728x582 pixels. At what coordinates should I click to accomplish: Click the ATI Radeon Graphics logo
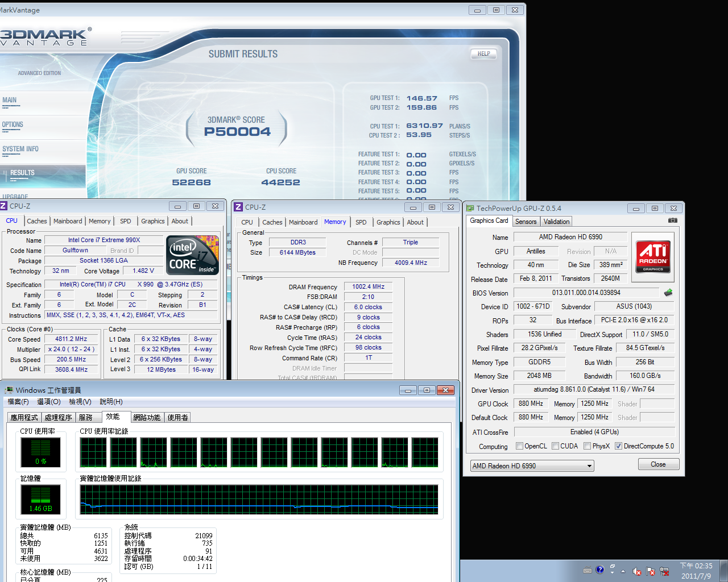(653, 257)
